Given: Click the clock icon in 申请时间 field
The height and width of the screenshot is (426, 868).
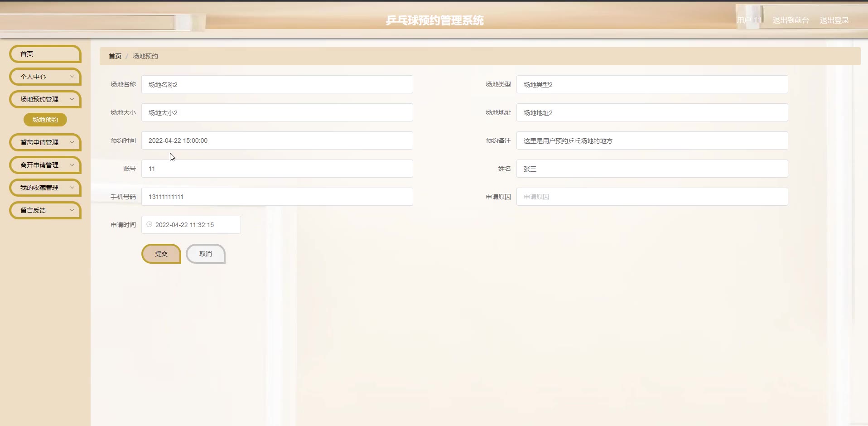Looking at the screenshot, I should pos(149,224).
